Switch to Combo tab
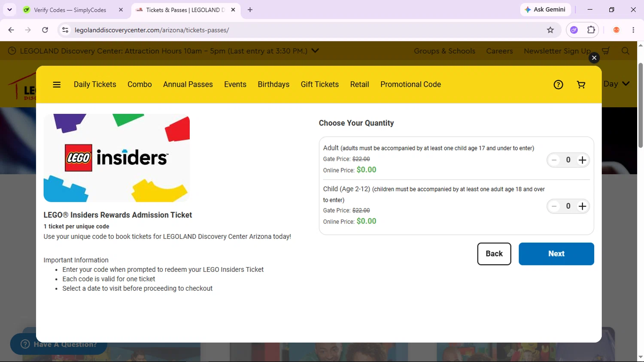This screenshot has width=644, height=362. 140,85
